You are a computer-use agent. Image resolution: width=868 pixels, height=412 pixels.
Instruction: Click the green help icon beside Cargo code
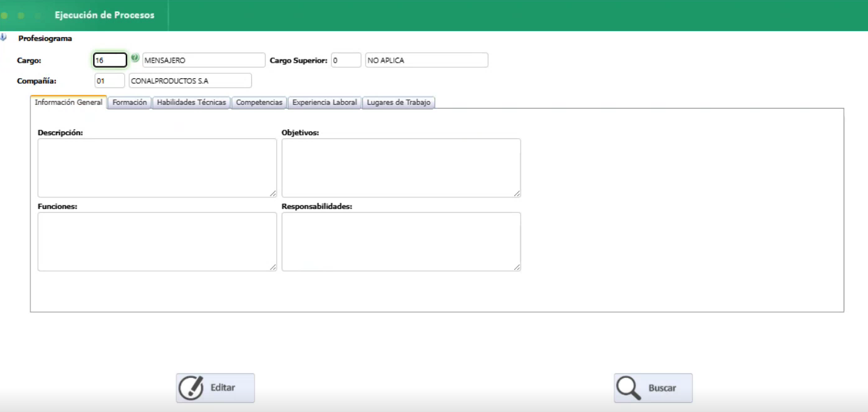point(135,58)
